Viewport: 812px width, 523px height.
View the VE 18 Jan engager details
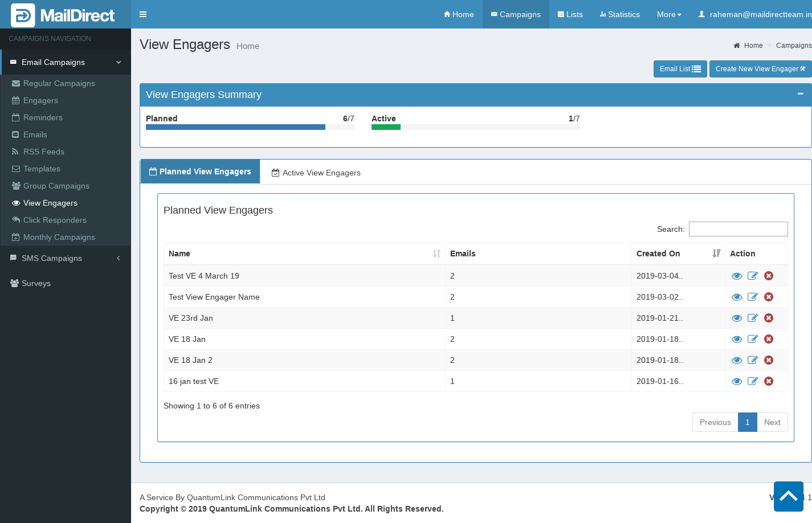737,339
